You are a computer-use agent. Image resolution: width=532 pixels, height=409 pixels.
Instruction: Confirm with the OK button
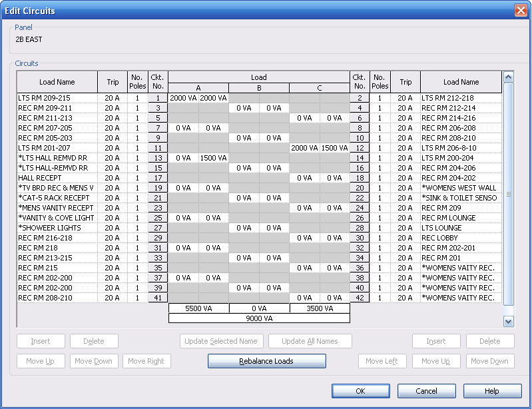[360, 391]
